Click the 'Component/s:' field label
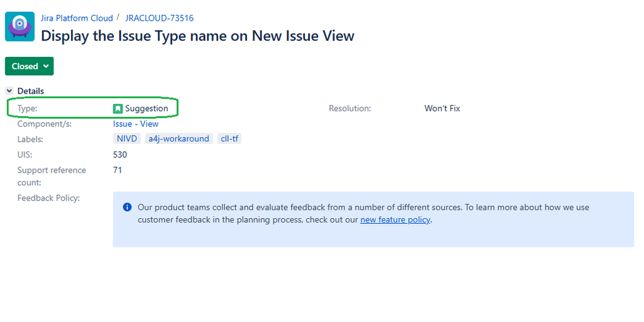This screenshot has width=644, height=322. (x=44, y=124)
